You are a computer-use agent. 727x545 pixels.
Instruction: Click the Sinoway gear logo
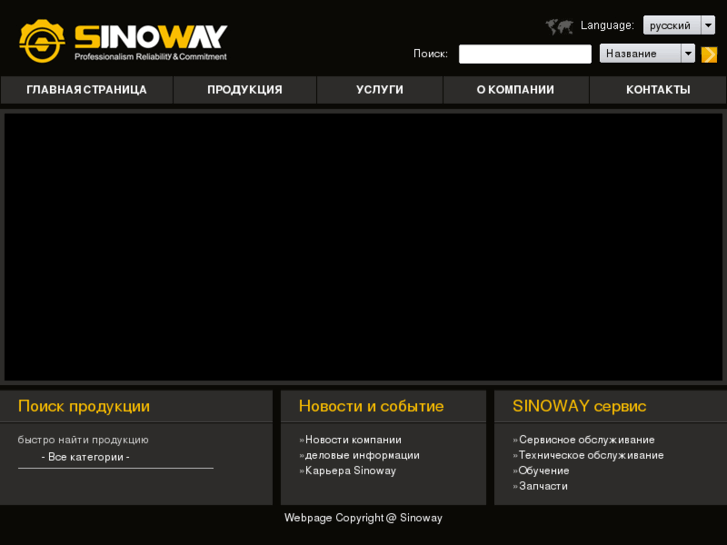(x=42, y=41)
